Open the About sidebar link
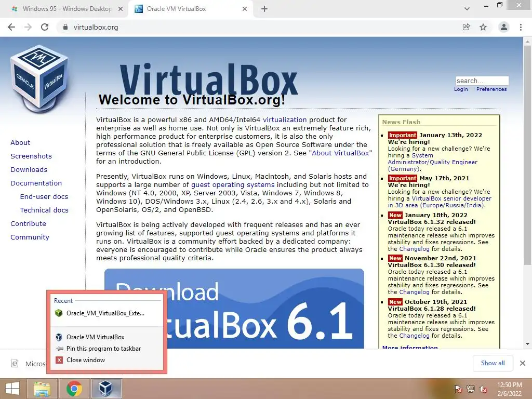This screenshot has height=399, width=532. [20, 142]
